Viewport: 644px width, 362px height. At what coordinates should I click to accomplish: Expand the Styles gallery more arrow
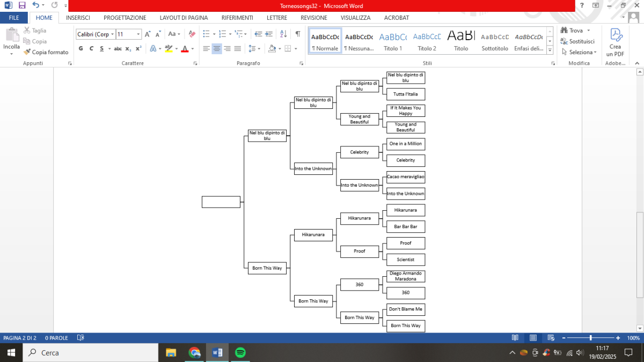[x=550, y=50]
